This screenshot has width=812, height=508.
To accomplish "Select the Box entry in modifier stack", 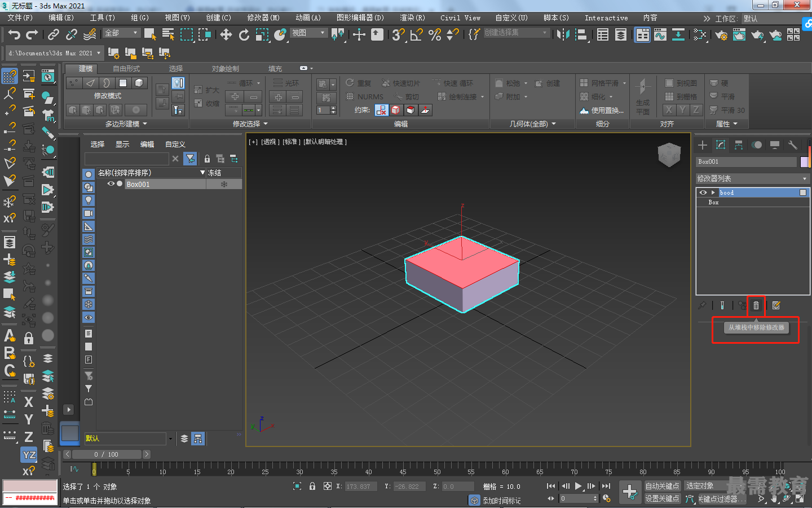I will (753, 202).
